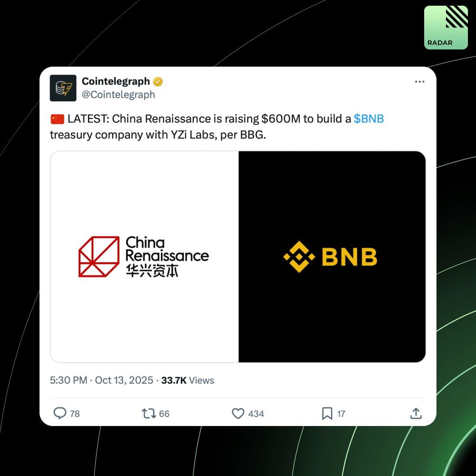Viewport: 476px width, 476px height.
Task: View the 33.7K Views analytics
Action: (187, 380)
